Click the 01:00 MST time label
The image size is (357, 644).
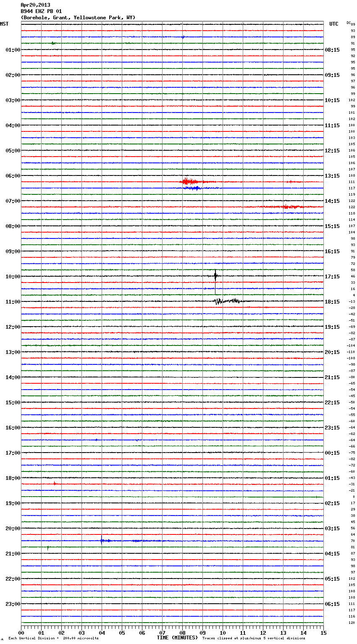pyautogui.click(x=13, y=50)
